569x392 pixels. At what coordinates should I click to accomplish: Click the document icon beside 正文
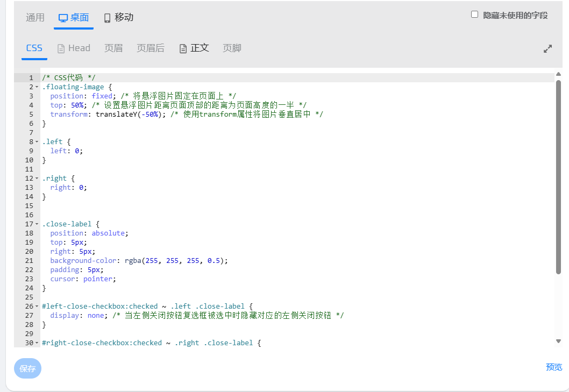[x=183, y=48]
